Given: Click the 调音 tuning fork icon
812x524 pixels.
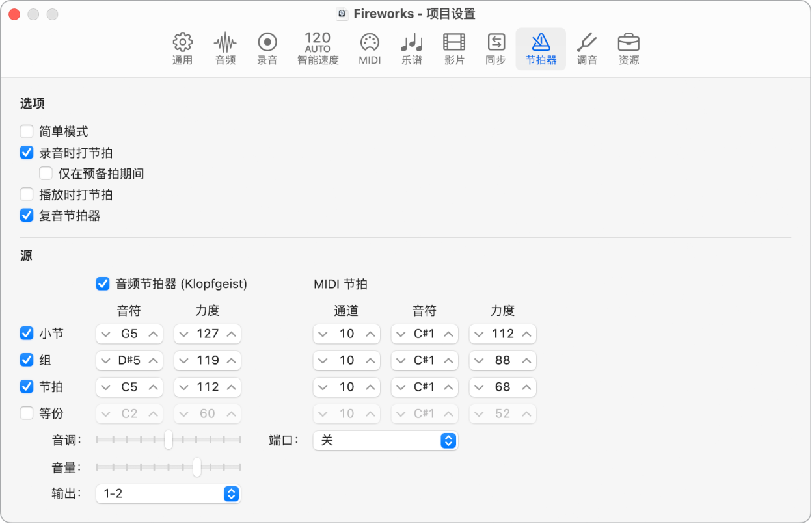Looking at the screenshot, I should pyautogui.click(x=587, y=43).
